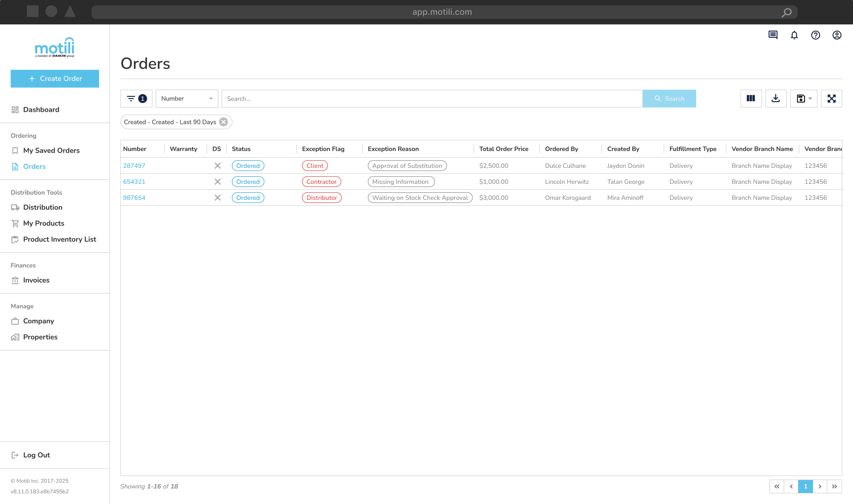The image size is (853, 504).
Task: Open the Product Inventory List page
Action: click(x=60, y=239)
